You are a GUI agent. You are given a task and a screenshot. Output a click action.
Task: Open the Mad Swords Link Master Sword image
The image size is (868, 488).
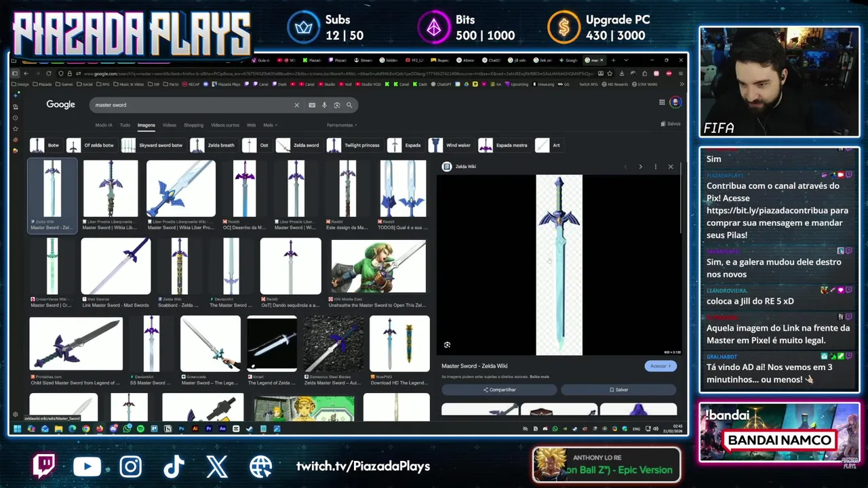point(116,266)
